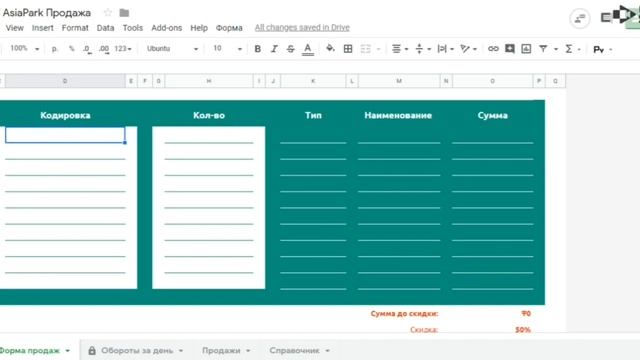
Task: Switch to the Справочник sheet
Action: click(294, 350)
